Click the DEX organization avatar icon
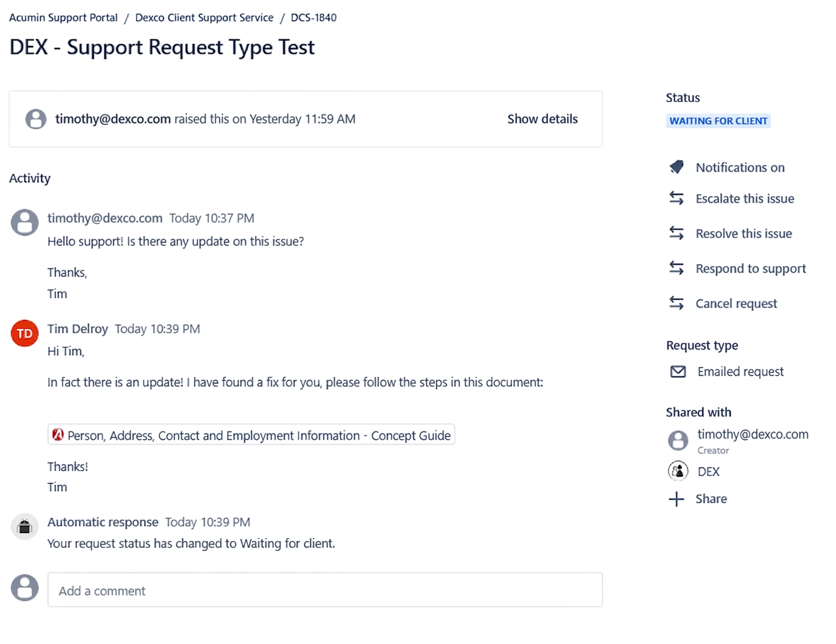836x644 pixels. 678,471
